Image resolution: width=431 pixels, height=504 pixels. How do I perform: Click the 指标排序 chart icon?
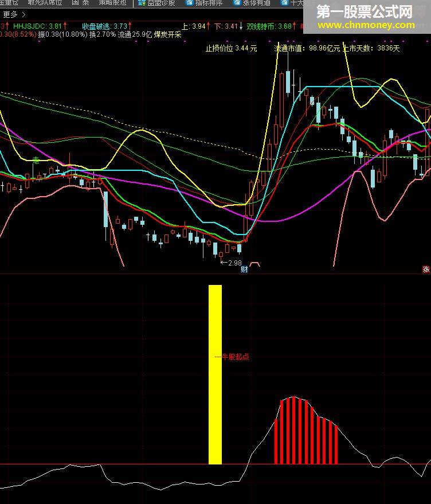(190, 3)
